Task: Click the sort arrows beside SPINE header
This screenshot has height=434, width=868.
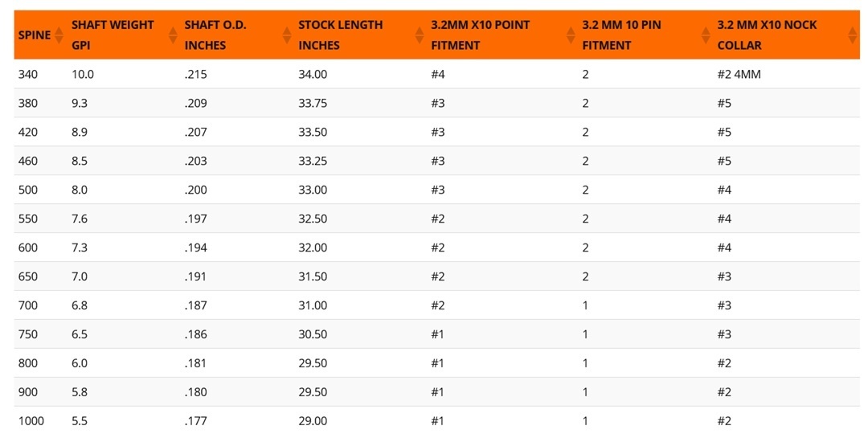Action: [x=59, y=35]
